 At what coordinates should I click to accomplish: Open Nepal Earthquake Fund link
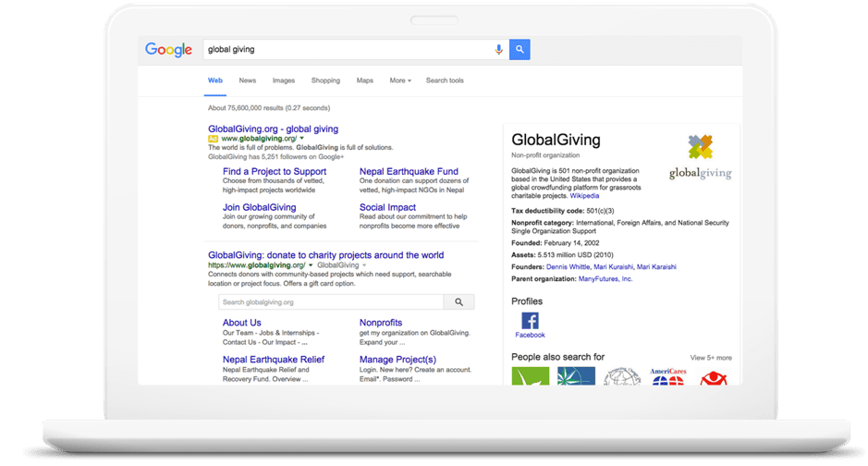coord(409,172)
